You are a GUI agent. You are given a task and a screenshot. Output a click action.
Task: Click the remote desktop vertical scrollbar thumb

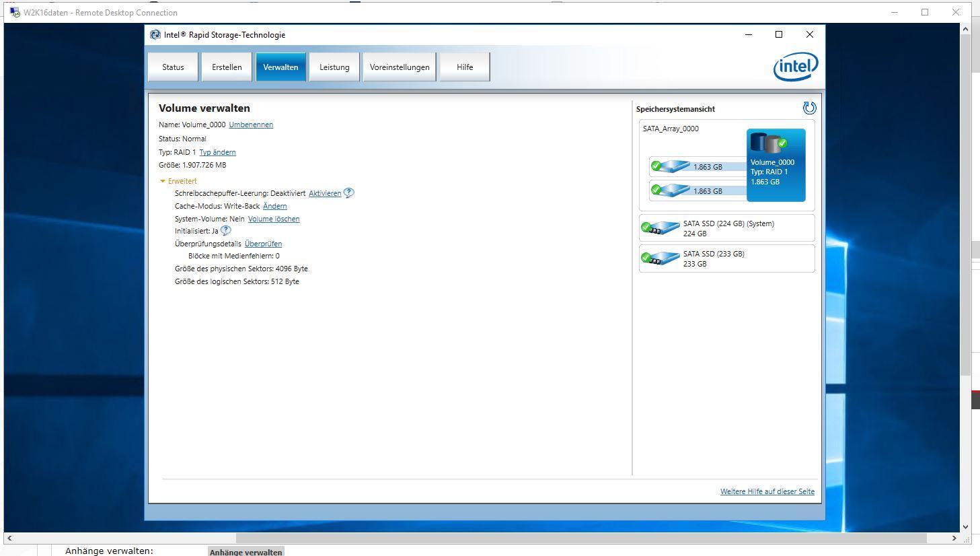pos(966,205)
